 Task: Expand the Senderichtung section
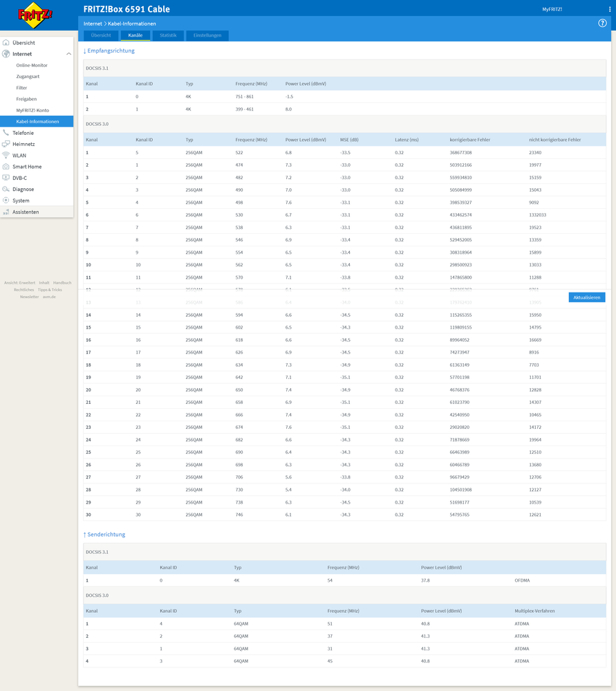104,534
